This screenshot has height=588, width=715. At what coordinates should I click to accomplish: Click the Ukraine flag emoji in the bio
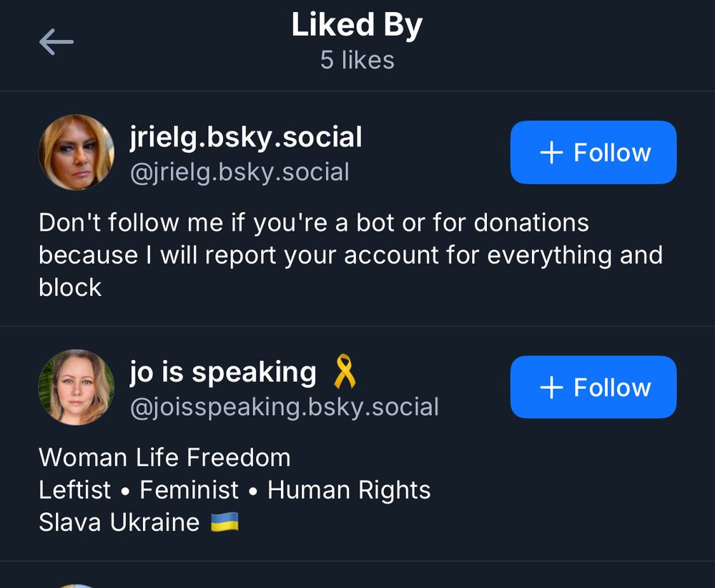pos(225,522)
